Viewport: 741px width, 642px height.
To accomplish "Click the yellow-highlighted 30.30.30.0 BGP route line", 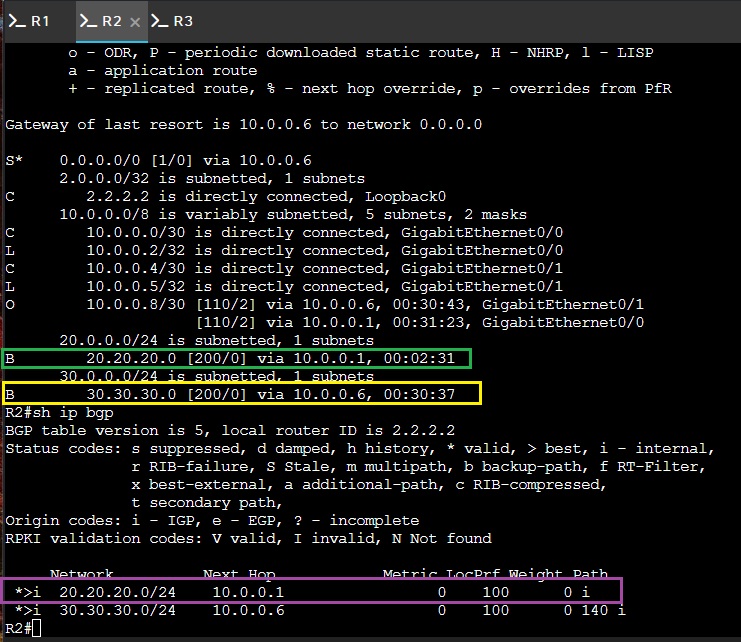I will [241, 394].
